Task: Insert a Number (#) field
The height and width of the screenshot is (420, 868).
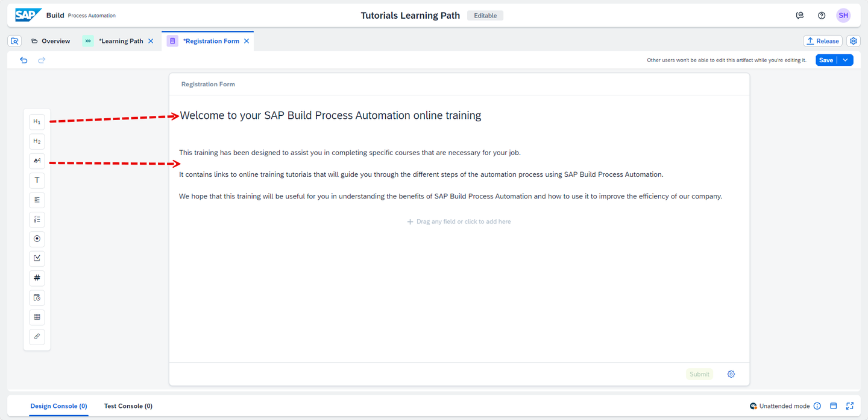Action: 37,278
